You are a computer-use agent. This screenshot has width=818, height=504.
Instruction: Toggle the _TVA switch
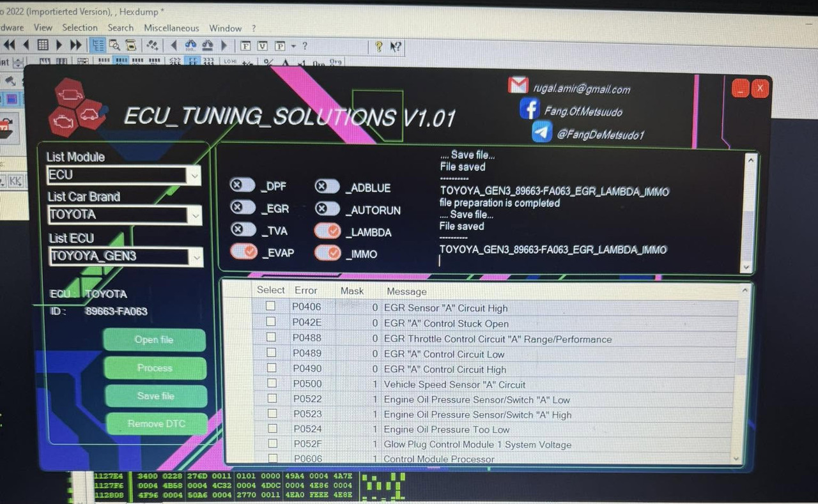click(x=243, y=230)
